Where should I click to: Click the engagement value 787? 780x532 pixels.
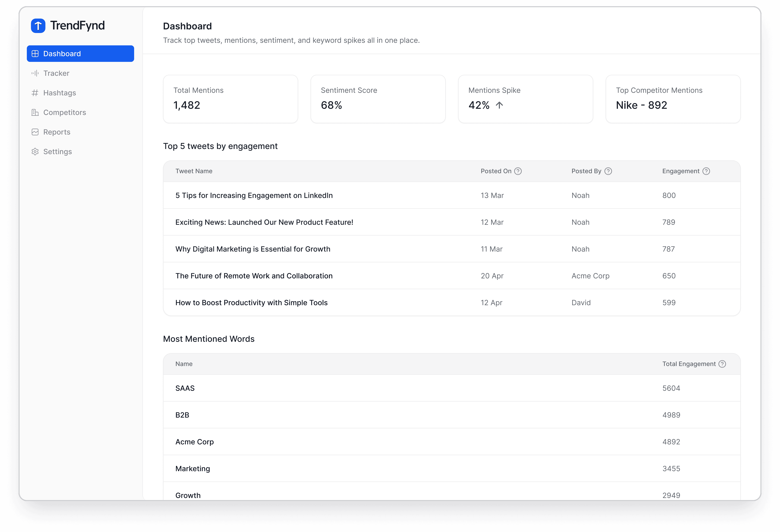[669, 249]
